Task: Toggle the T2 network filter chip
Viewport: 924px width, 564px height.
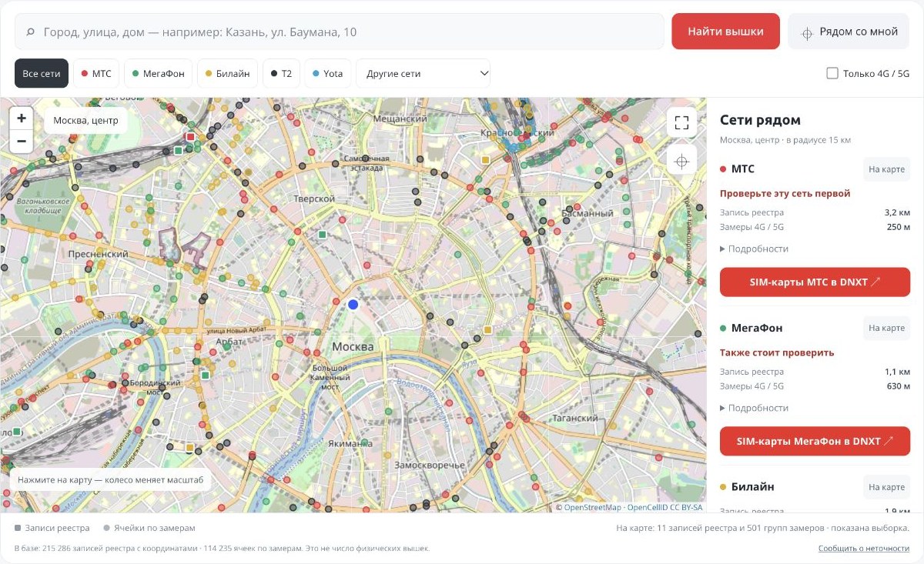Action: click(281, 74)
